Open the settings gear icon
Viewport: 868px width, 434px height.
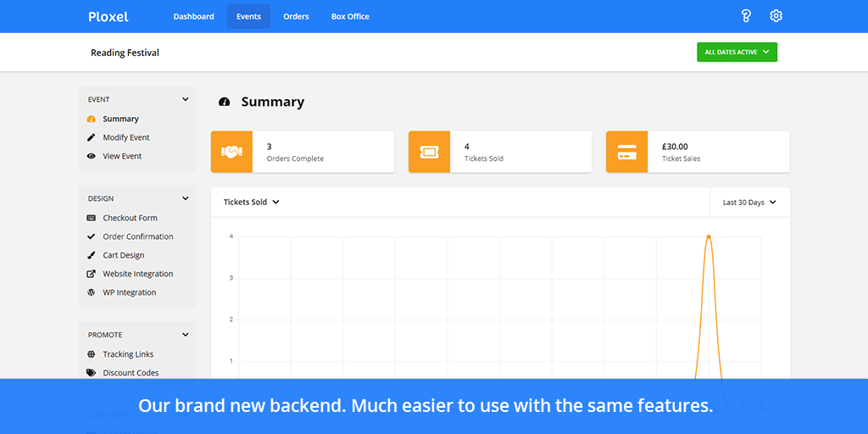point(776,16)
